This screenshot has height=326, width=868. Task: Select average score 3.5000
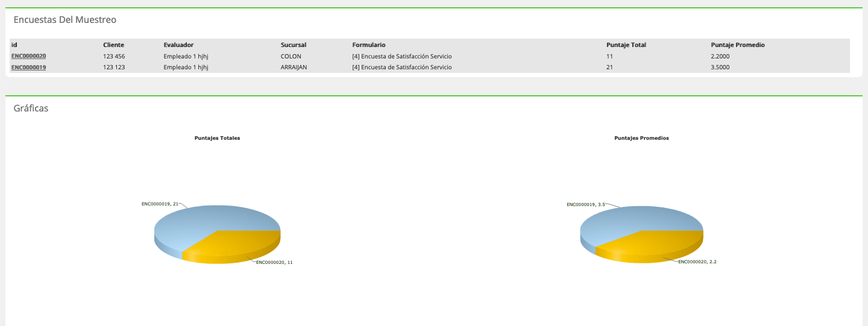pos(720,67)
